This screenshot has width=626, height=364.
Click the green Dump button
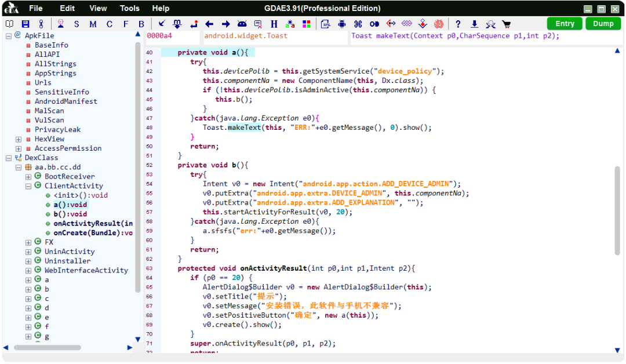(603, 24)
